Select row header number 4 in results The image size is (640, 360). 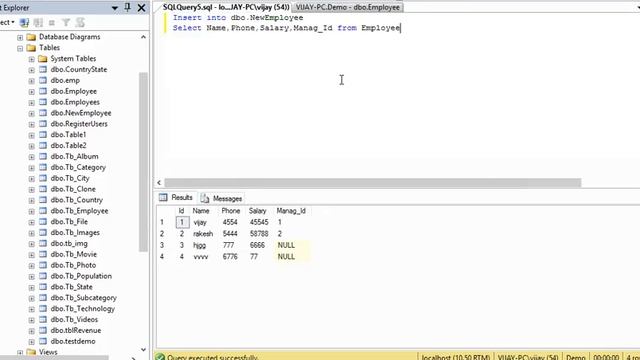(162, 257)
